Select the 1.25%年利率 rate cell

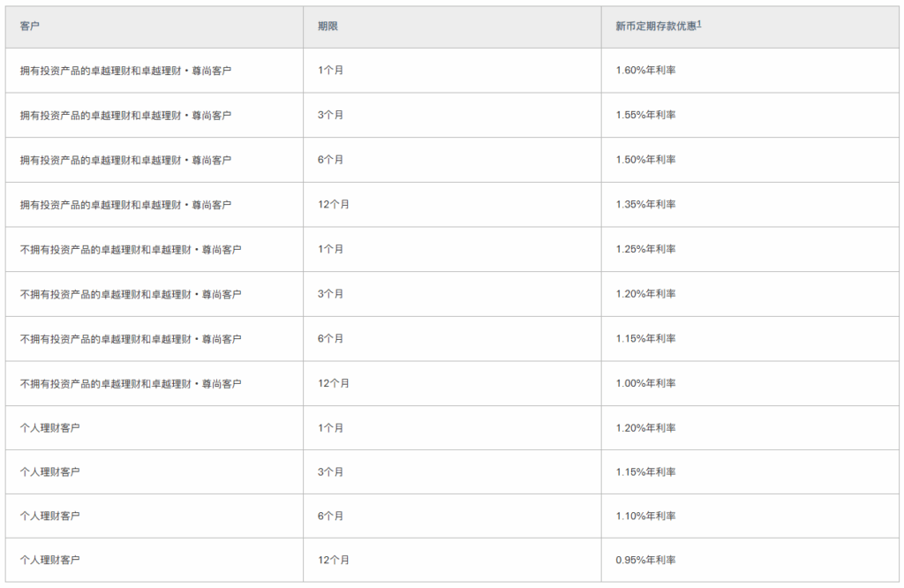point(645,250)
